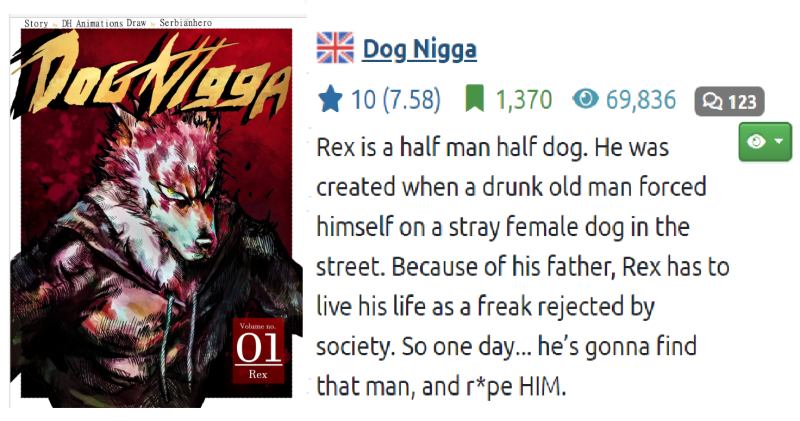800x421 pixels.
Task: Click the description paragraph starting with Rex
Action: 522,266
